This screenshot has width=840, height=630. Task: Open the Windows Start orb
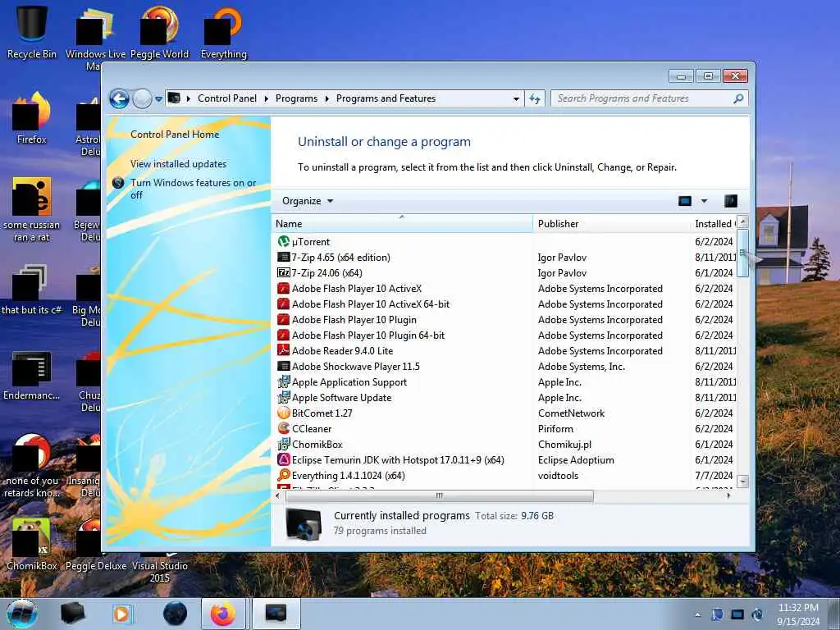coord(22,614)
